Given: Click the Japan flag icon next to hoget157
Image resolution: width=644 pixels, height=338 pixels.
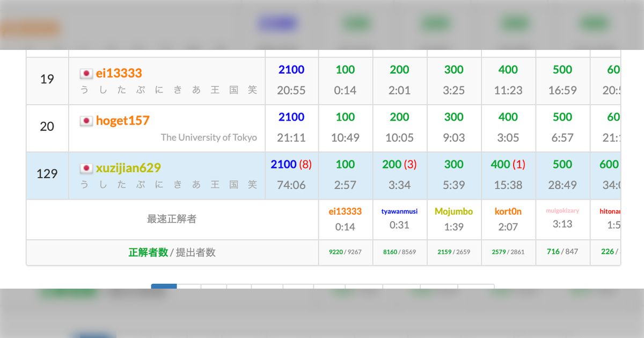Looking at the screenshot, I should [x=86, y=121].
